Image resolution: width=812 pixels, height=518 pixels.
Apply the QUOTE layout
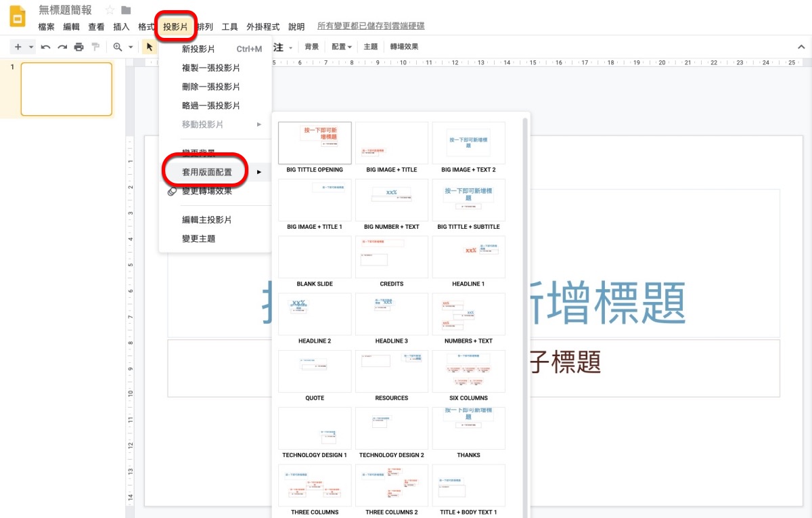click(315, 371)
